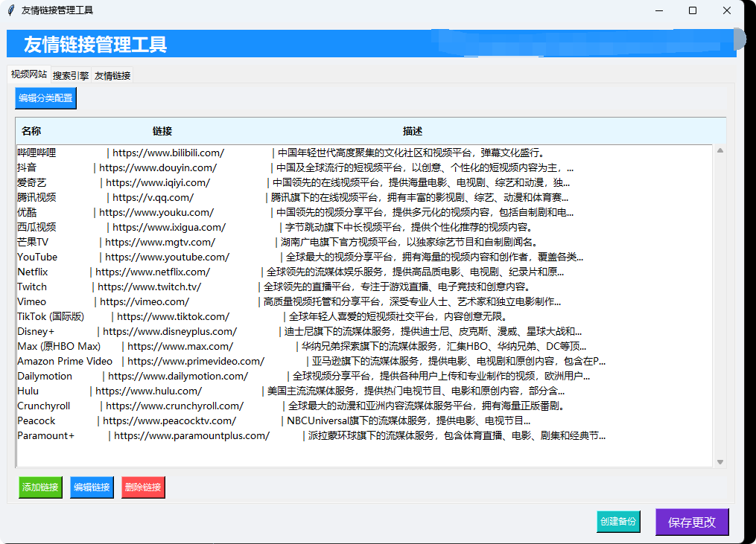Select the Crunchyroll list entry
This screenshot has width=756, height=544.
(x=364, y=406)
